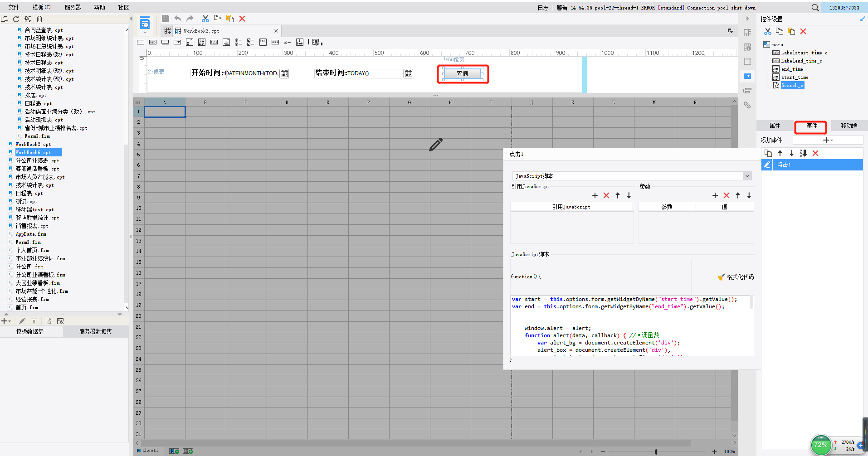Open the add dataset plus dropdown
The height and width of the screenshot is (456, 868).
pos(6,321)
